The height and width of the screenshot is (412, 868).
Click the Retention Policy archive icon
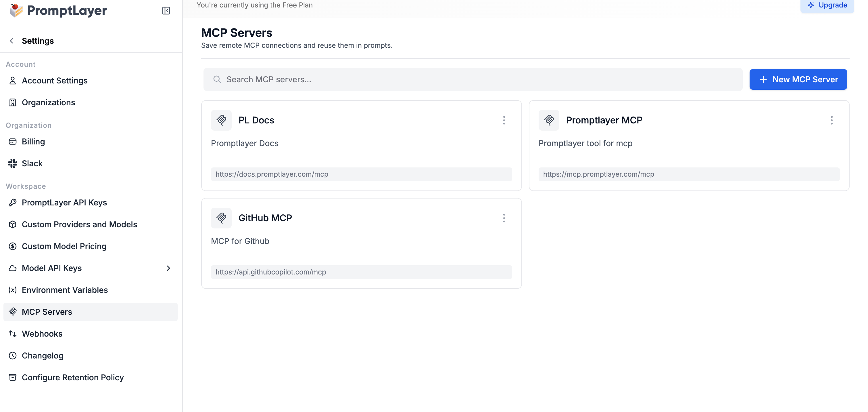(12, 377)
